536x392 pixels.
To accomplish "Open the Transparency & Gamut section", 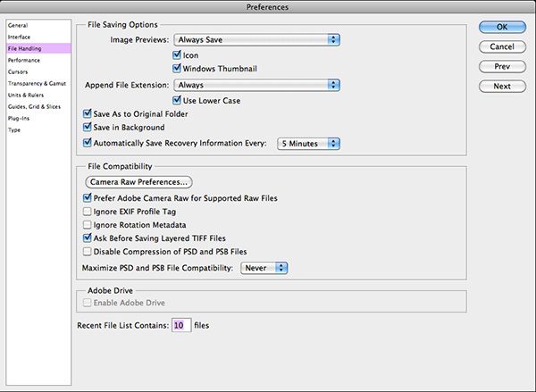I will (38, 83).
